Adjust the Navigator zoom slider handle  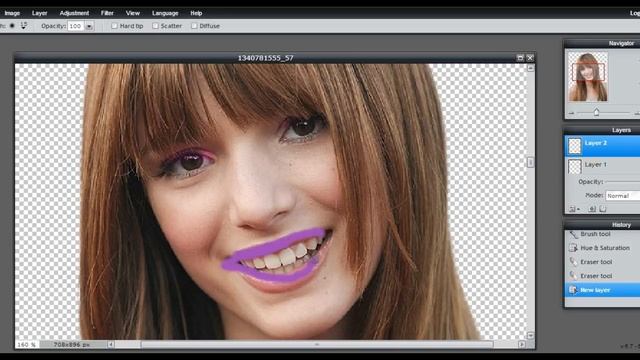(596, 112)
